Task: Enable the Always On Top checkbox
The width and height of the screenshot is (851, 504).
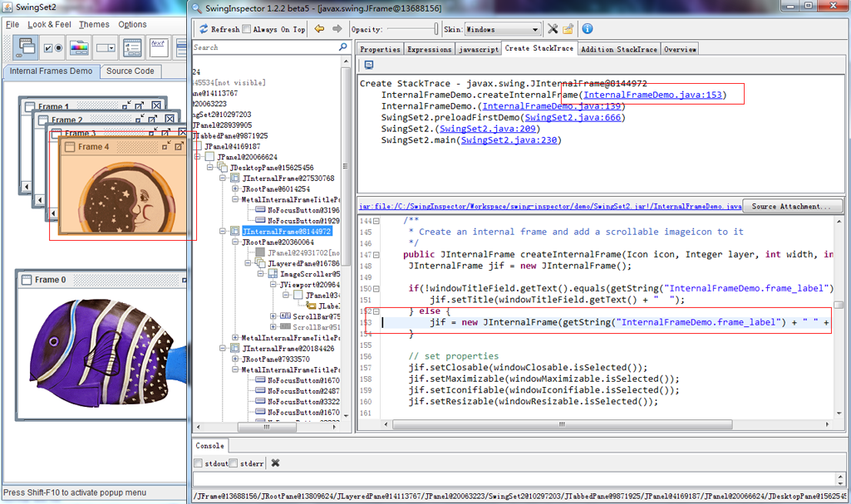Action: 247,29
